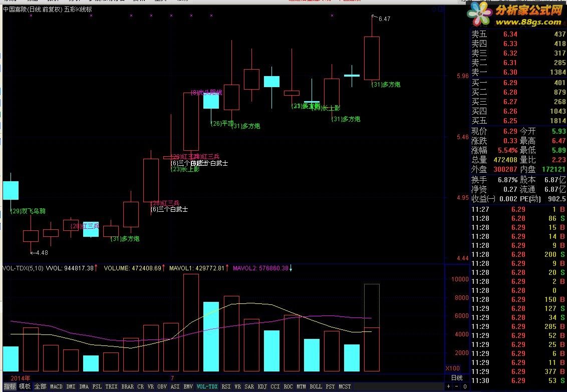Click the 买四 6.26 order row
The height and width of the screenshot is (392, 567).
tap(518, 111)
